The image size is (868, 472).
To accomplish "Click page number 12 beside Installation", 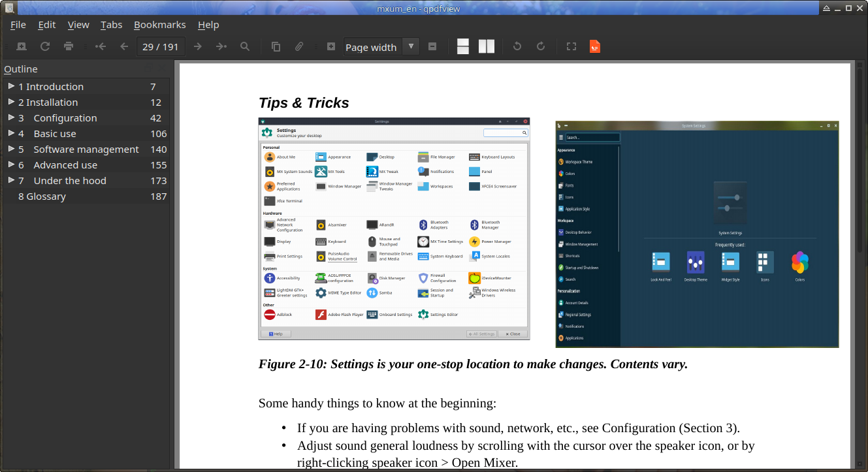I will pyautogui.click(x=155, y=102).
